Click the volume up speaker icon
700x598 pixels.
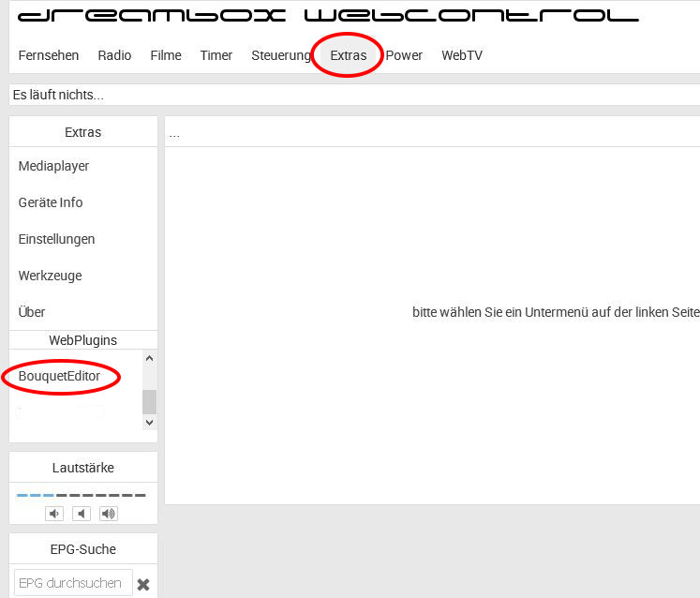109,513
